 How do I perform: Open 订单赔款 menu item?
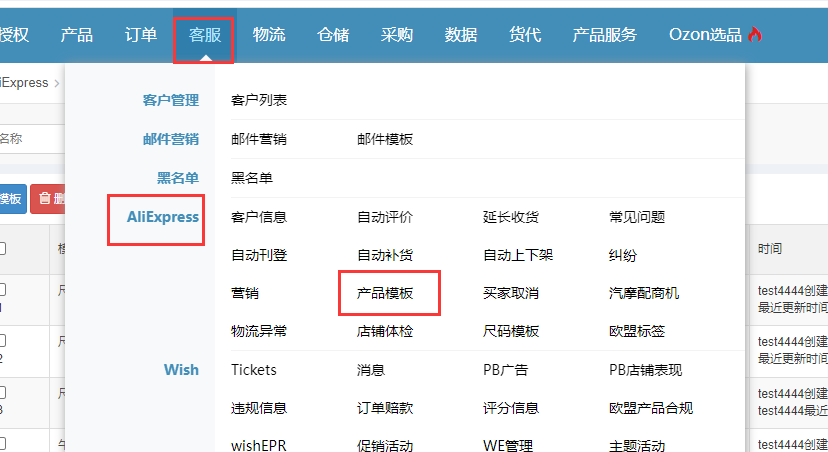coord(385,408)
